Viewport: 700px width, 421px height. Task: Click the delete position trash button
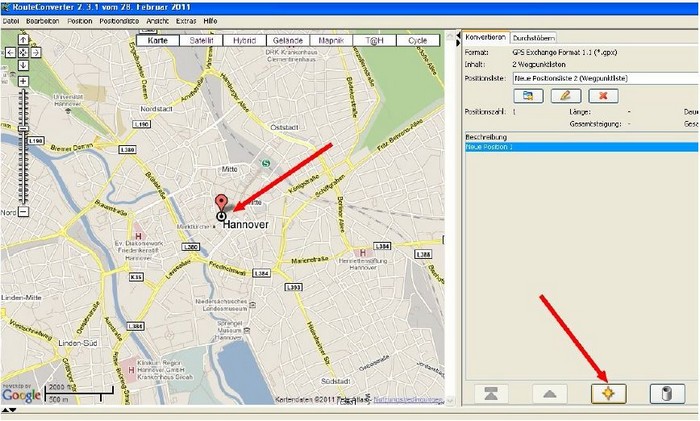(667, 394)
